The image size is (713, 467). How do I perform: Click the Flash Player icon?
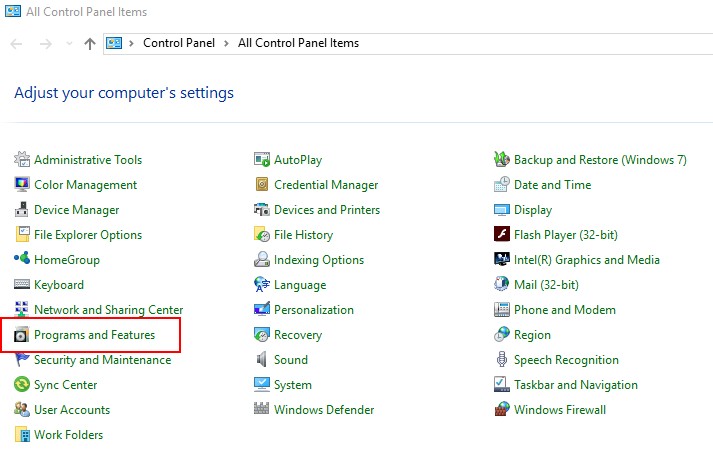pos(502,234)
